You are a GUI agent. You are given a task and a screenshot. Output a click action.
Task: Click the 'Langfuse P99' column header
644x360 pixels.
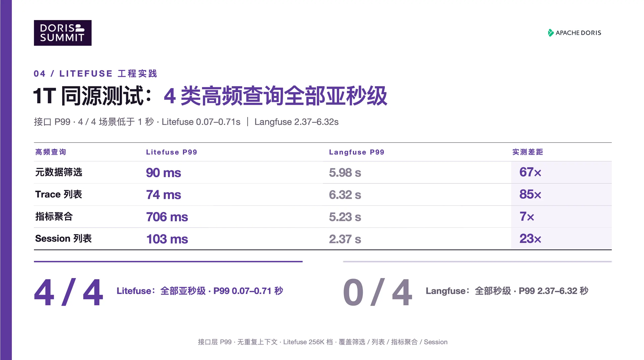[x=357, y=152]
